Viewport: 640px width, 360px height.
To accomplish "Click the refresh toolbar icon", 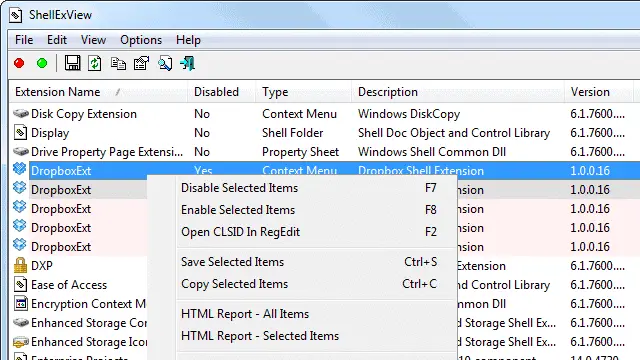I will [95, 63].
